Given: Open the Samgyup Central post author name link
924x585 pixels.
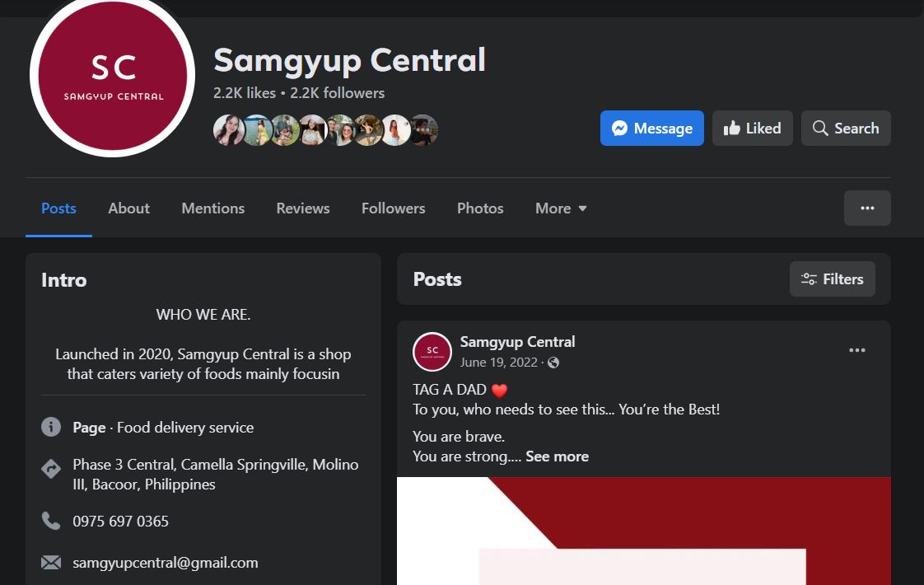Looking at the screenshot, I should pos(517,342).
